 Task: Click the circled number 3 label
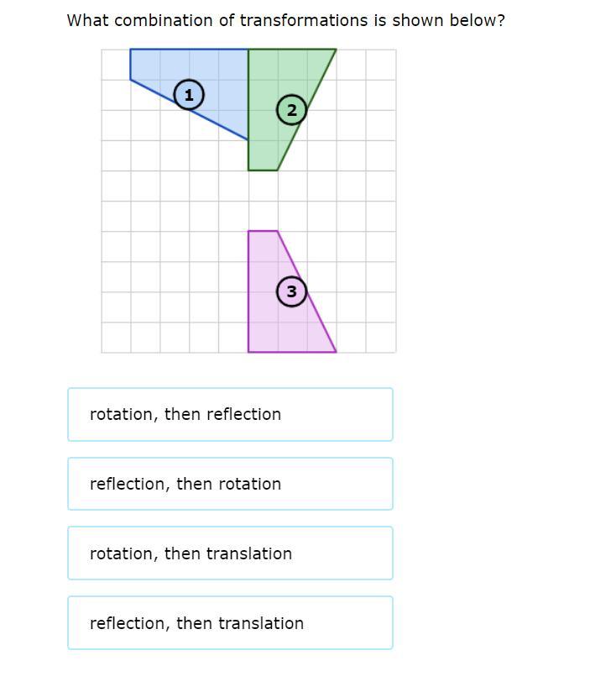(291, 291)
